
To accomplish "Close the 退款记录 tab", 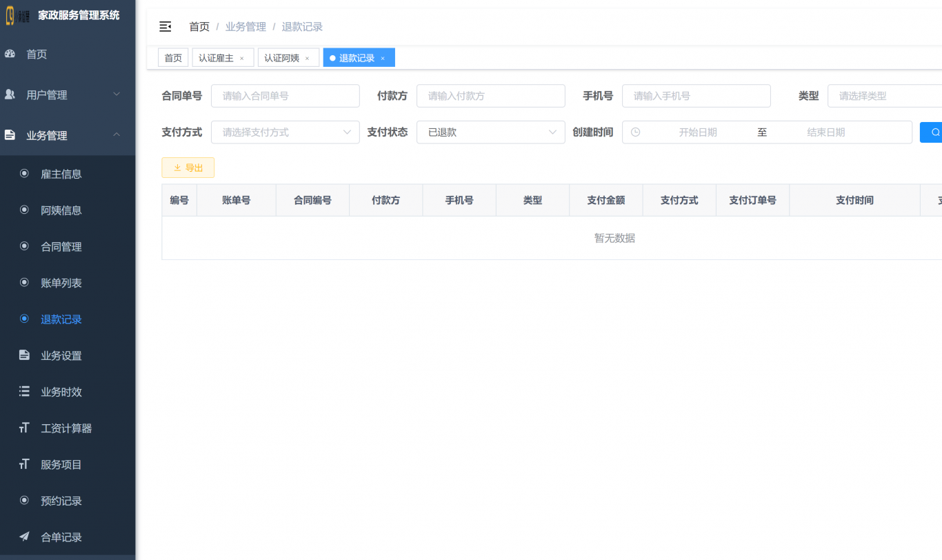I will [x=383, y=59].
